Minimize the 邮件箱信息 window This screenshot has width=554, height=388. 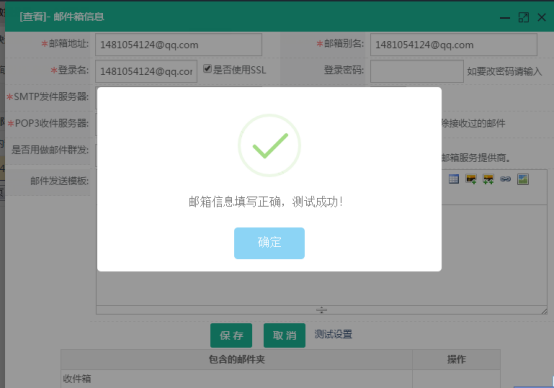click(505, 18)
